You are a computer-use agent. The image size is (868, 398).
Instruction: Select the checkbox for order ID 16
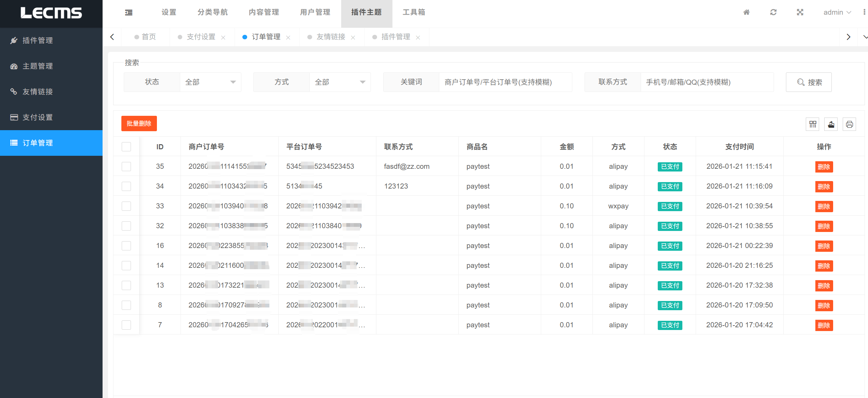pyautogui.click(x=126, y=246)
